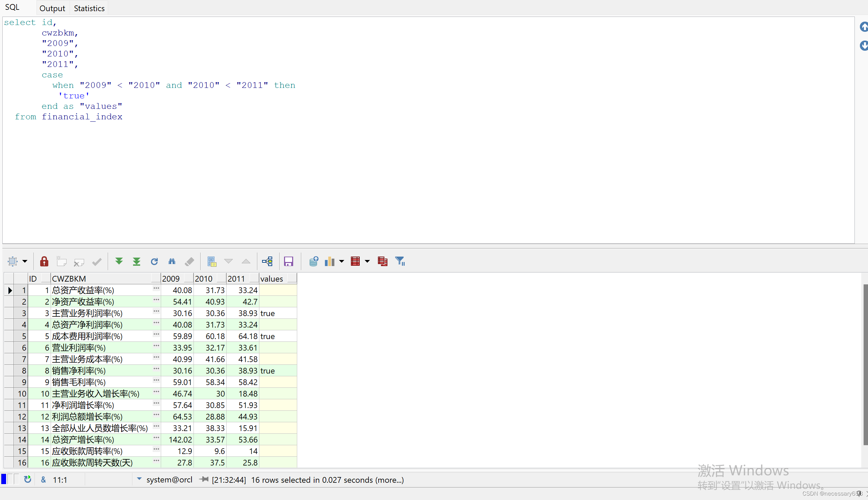Select row 1 via its row indicator
This screenshot has width=868, height=500.
[x=9, y=290]
